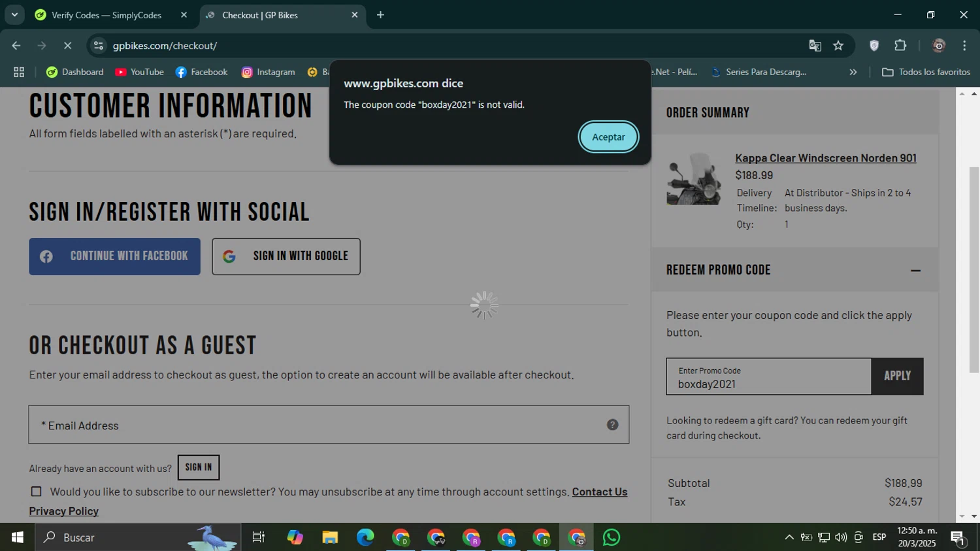Open a new browser tab
Viewport: 980px width, 551px height.
coord(380,15)
